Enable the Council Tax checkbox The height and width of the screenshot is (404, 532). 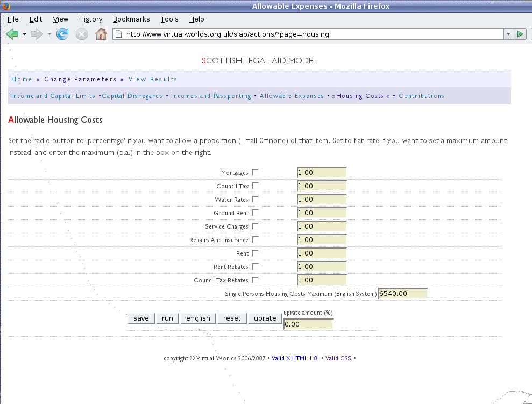(255, 186)
